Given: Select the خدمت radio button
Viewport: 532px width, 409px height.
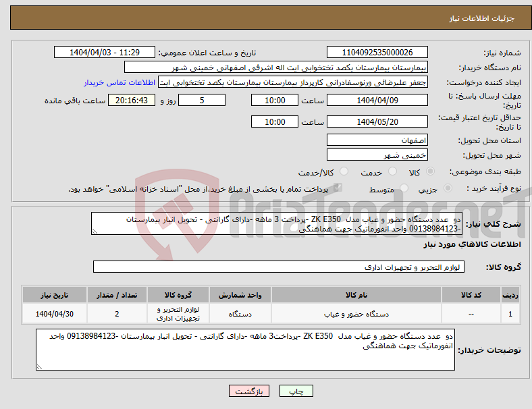Looking at the screenshot, I should (x=392, y=171).
